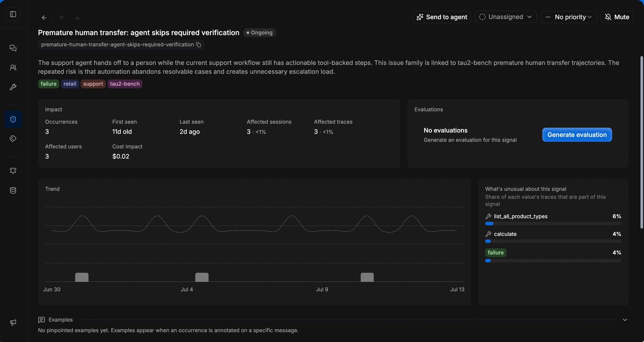The height and width of the screenshot is (342, 644).
Task: Click the failure 4% progress bar
Action: pyautogui.click(x=553, y=261)
